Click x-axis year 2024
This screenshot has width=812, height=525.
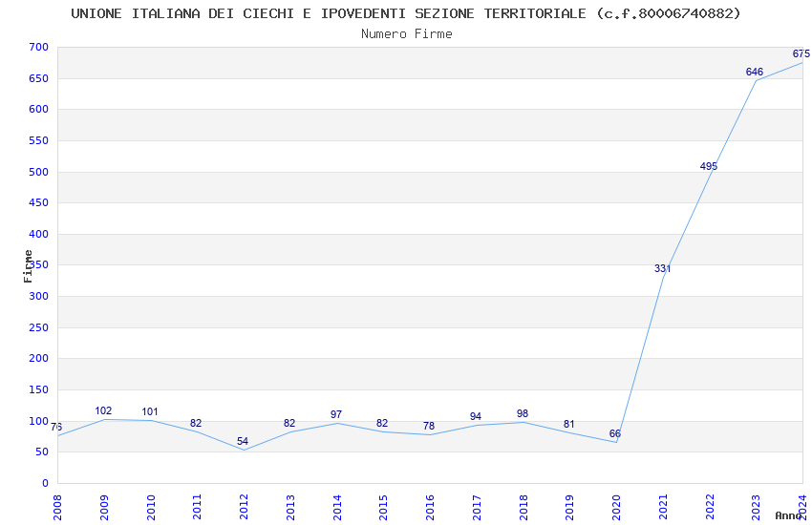(x=802, y=507)
